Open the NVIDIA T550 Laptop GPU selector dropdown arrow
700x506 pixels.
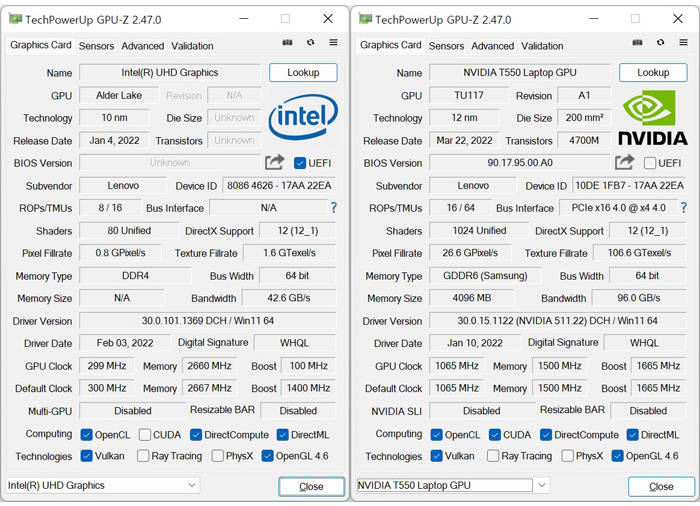point(542,485)
